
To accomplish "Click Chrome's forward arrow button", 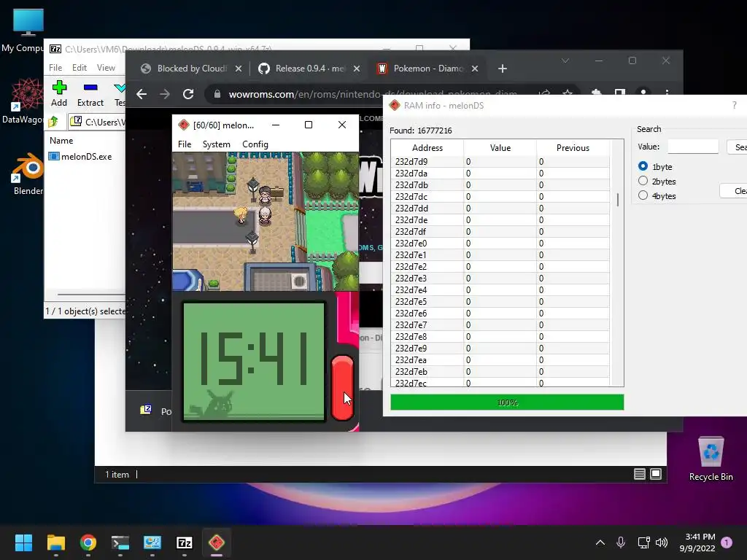I will coord(165,94).
